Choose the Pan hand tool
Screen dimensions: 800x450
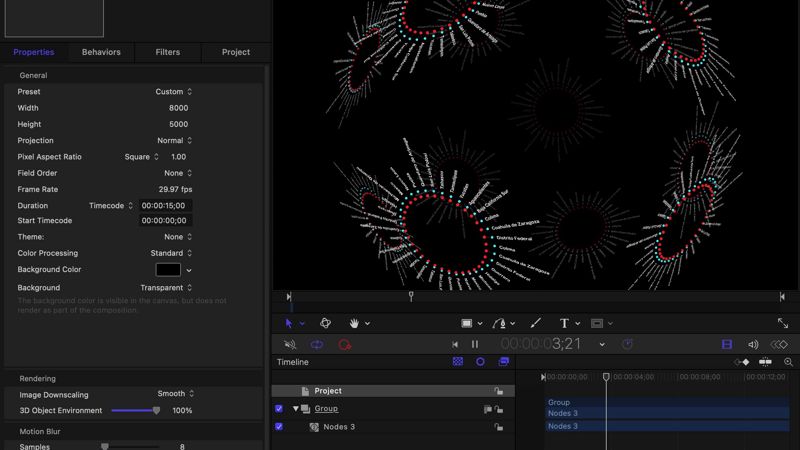[354, 323]
